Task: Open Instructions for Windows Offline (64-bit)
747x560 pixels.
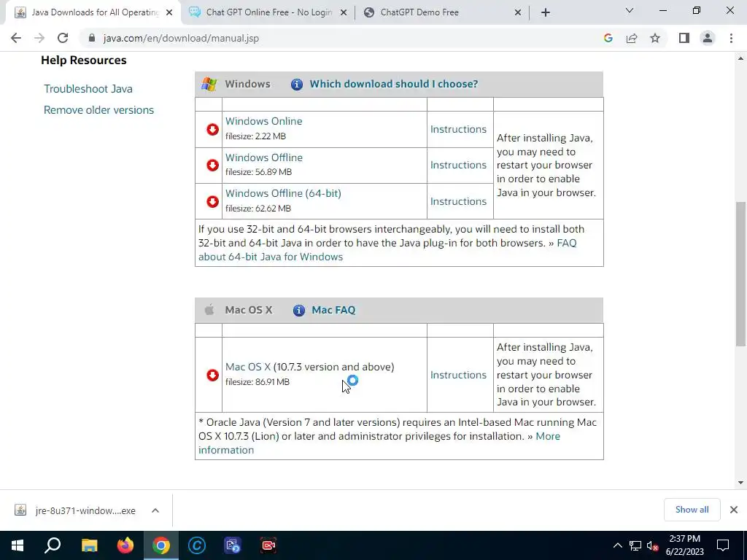Action: (x=458, y=201)
